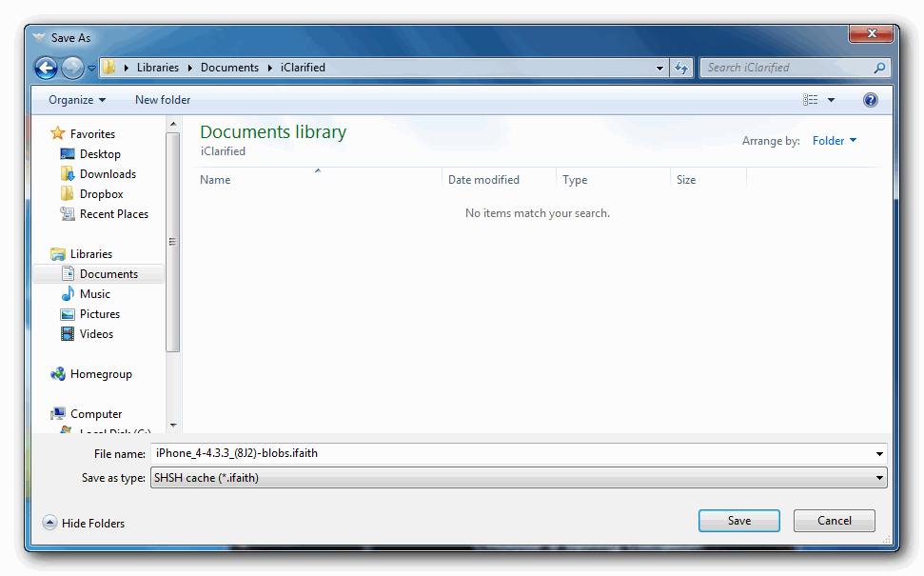Click the Videos filmstrip icon
Viewport: 924px width, 576px height.
click(x=68, y=334)
